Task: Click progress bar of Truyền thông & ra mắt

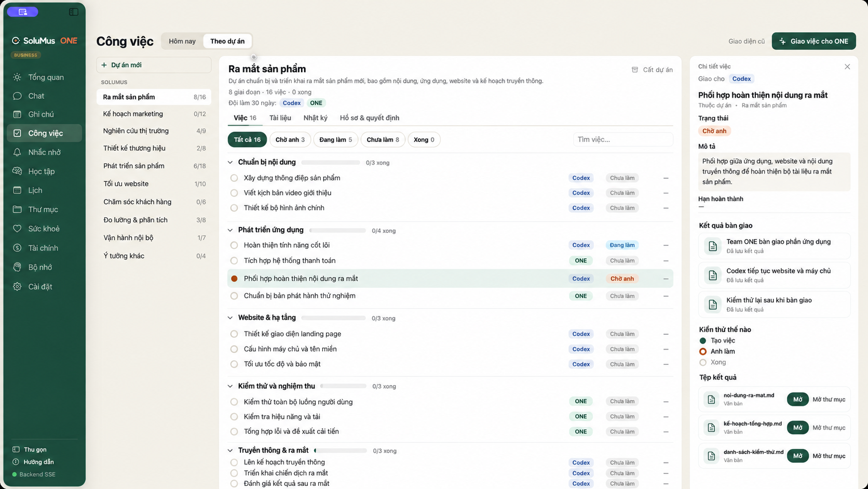Action: click(340, 451)
